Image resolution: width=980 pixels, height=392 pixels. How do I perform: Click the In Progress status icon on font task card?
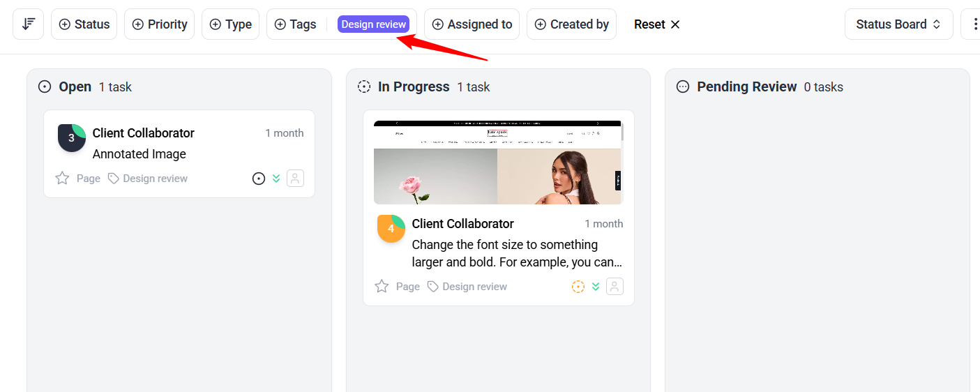(x=578, y=287)
